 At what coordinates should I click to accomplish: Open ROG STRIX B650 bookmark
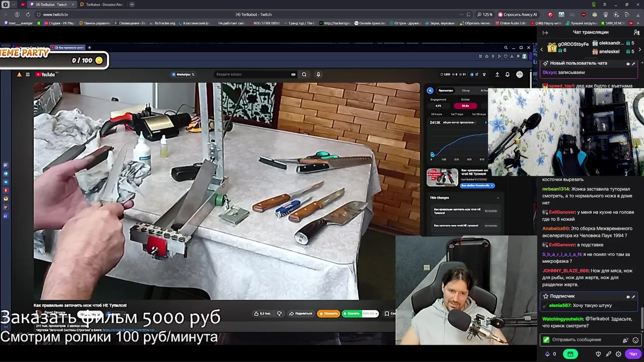click(264, 23)
